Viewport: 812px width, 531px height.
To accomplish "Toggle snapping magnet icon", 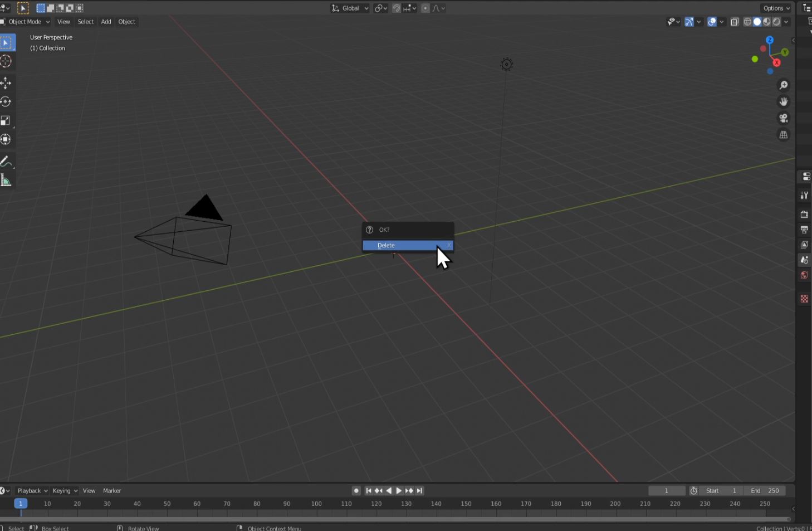I will click(x=396, y=8).
